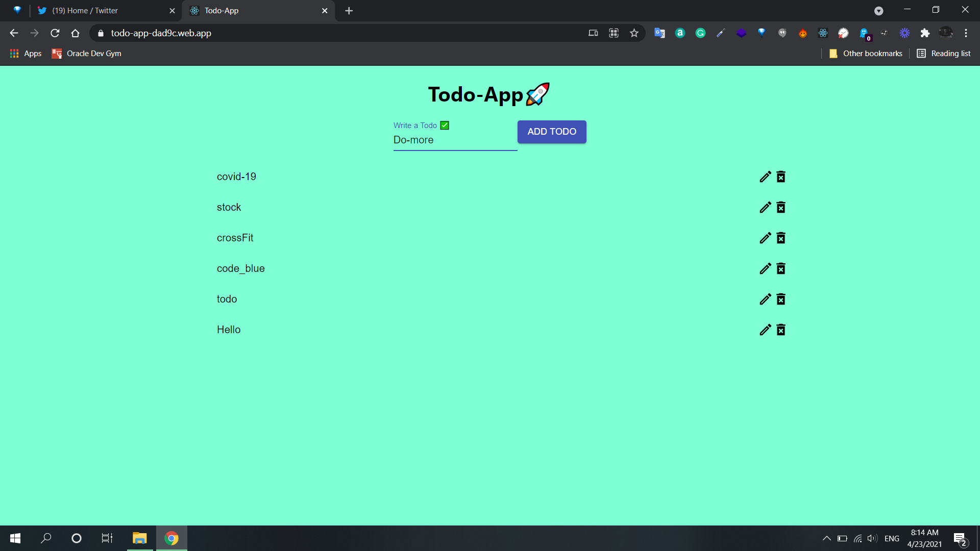This screenshot has width=980, height=551.
Task: Open Chrome extensions puzzle icon
Action: coord(925,33)
